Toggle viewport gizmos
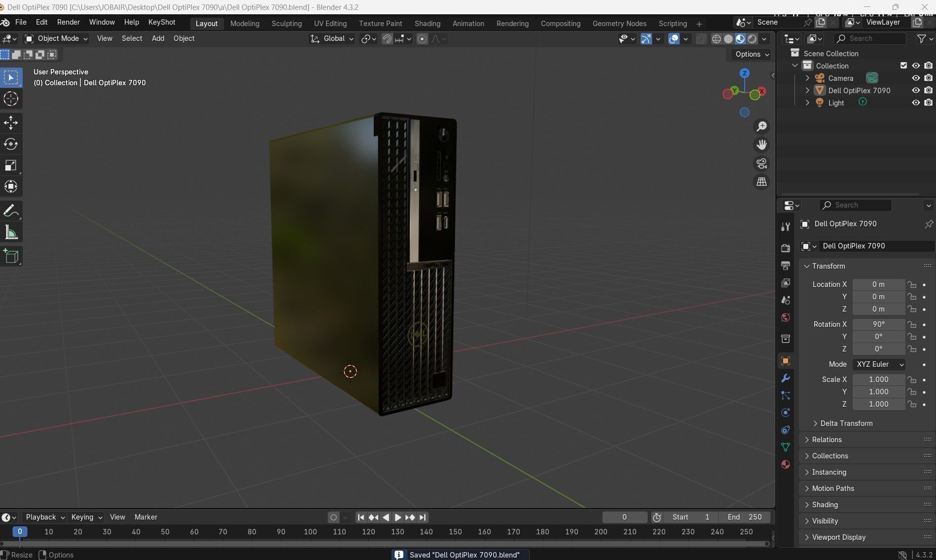This screenshot has height=560, width=936. point(646,38)
